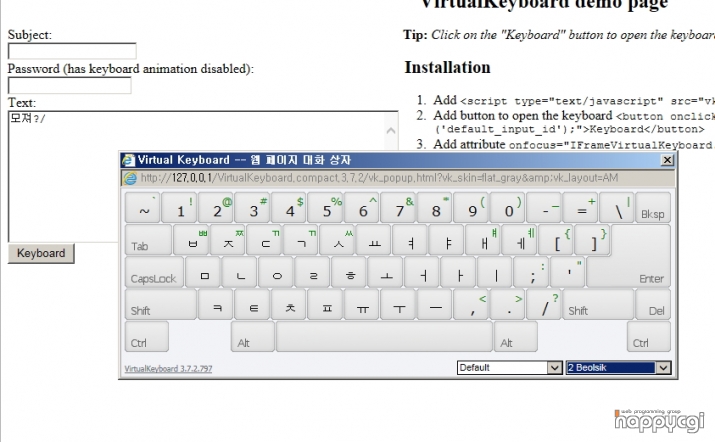
Task: Tap the 1 key
Action: point(179,208)
